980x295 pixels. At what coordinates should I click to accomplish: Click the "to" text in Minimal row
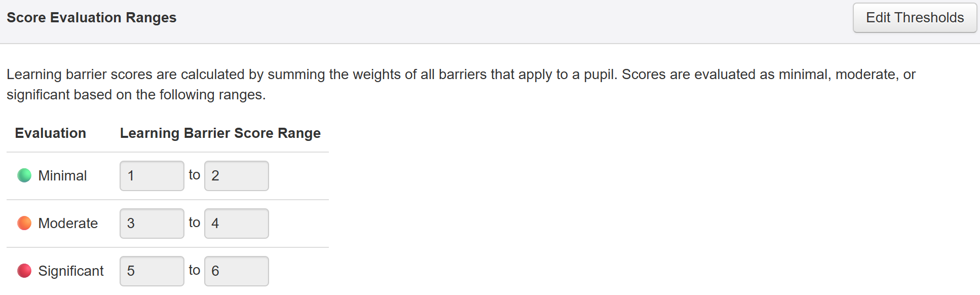(x=194, y=175)
